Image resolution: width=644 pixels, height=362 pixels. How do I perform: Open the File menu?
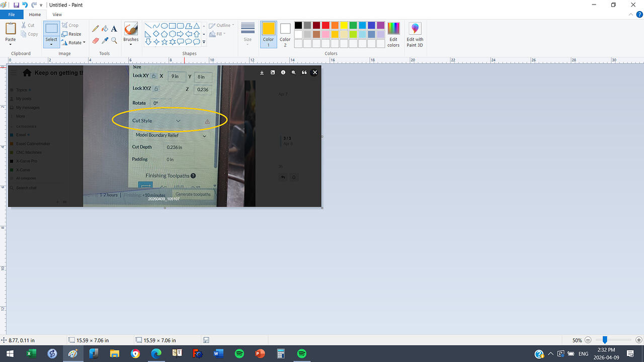click(11, 15)
